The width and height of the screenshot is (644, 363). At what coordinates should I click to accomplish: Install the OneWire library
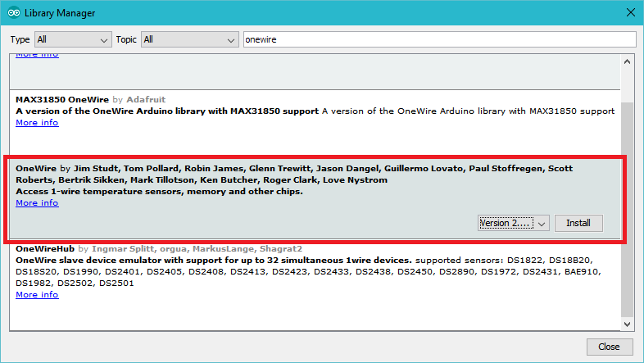[578, 223]
